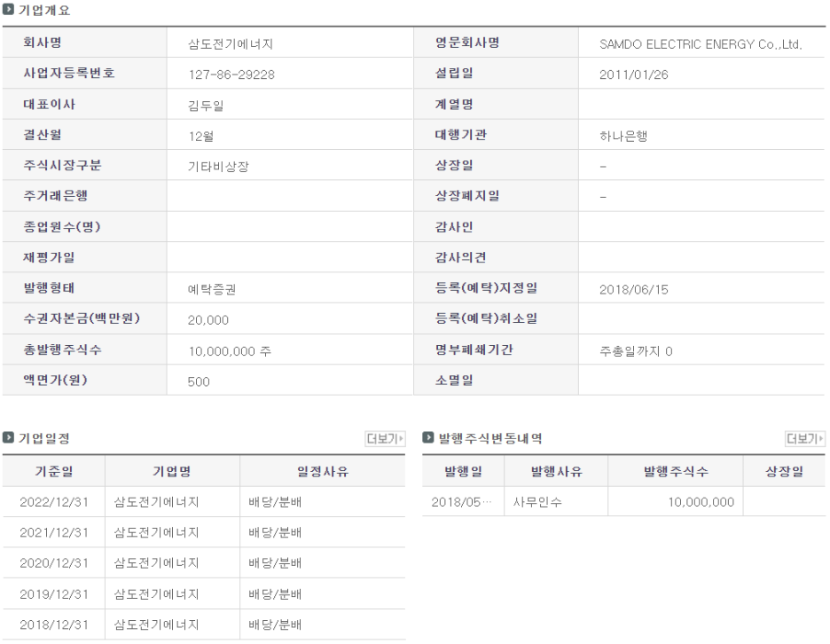Click the 기준일 column header
This screenshot has height=644, width=830.
[54, 471]
